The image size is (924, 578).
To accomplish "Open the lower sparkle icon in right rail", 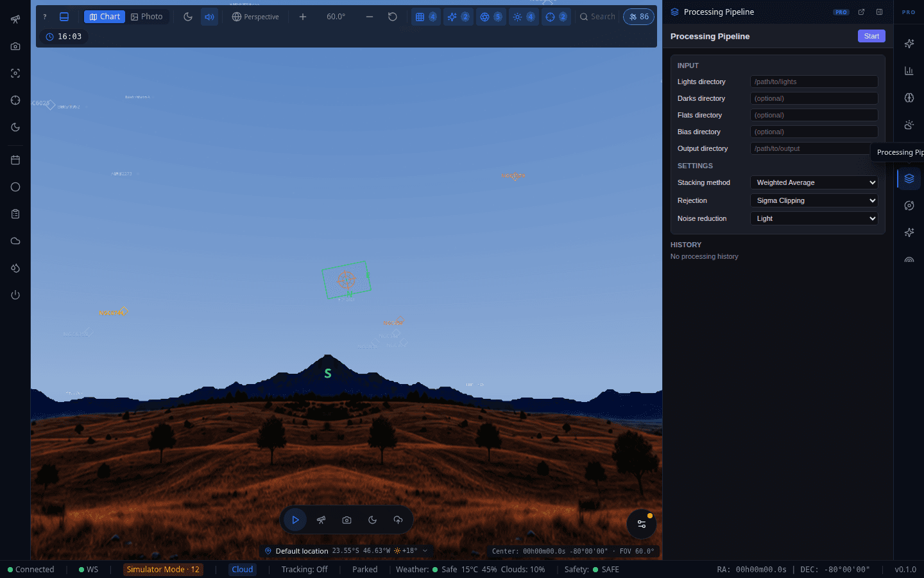I will tap(909, 232).
